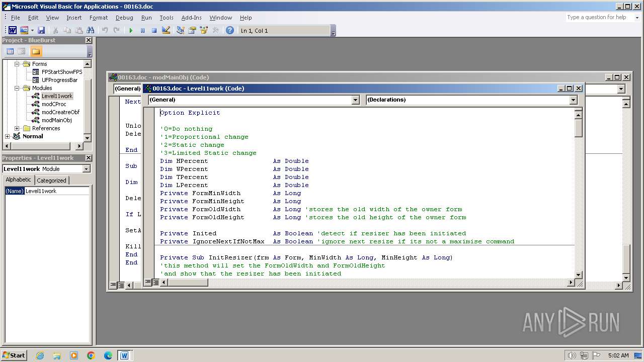This screenshot has height=362, width=644.
Task: Open Find with the binoculars icon
Action: point(91,31)
